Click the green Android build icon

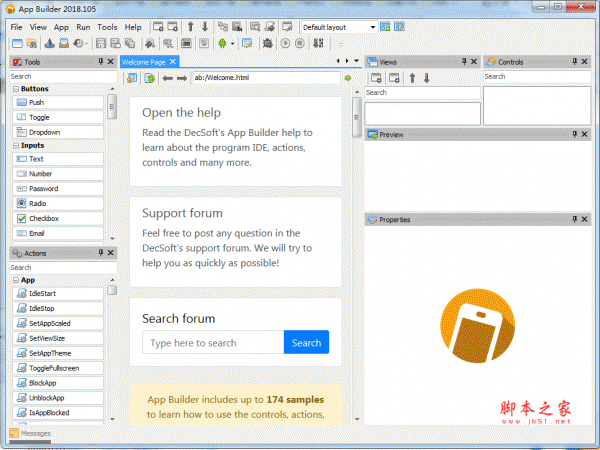(x=222, y=43)
